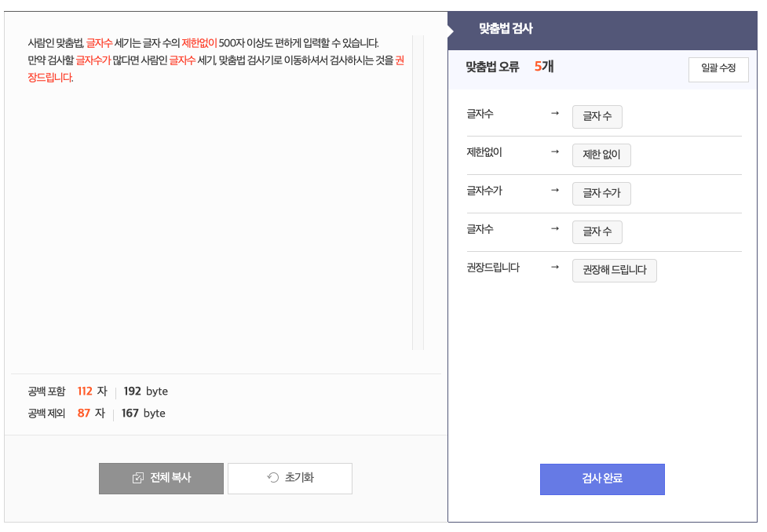Click the original word 제한없이 in the error list
This screenshot has width=767, height=532.
pyautogui.click(x=484, y=152)
